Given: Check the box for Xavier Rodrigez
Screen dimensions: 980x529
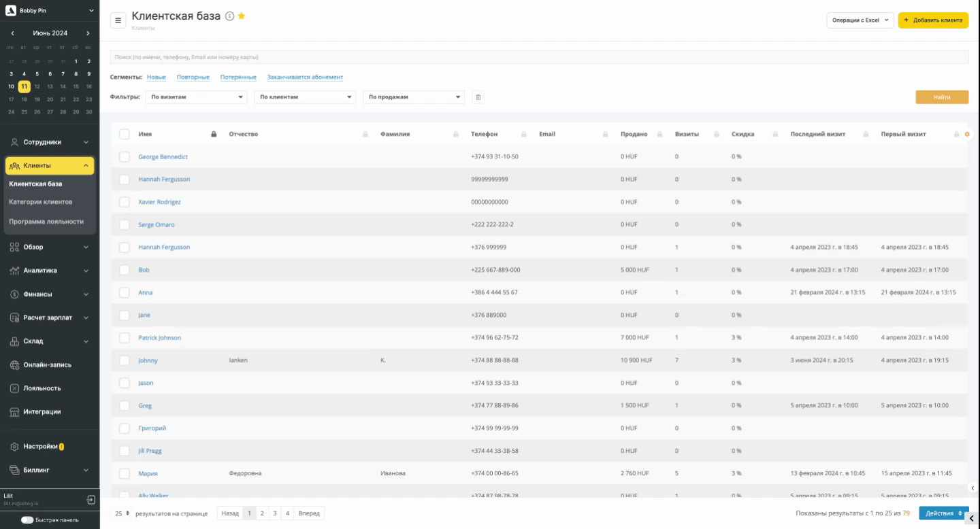Looking at the screenshot, I should click(x=124, y=202).
